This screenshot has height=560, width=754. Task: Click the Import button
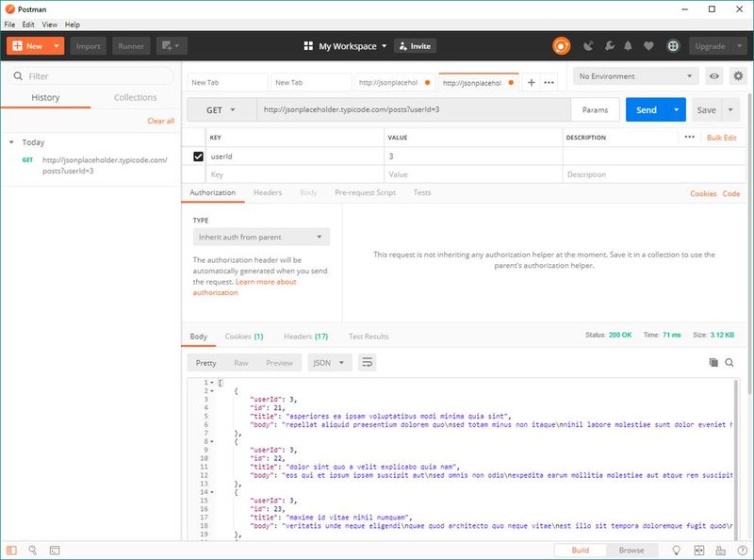(88, 46)
